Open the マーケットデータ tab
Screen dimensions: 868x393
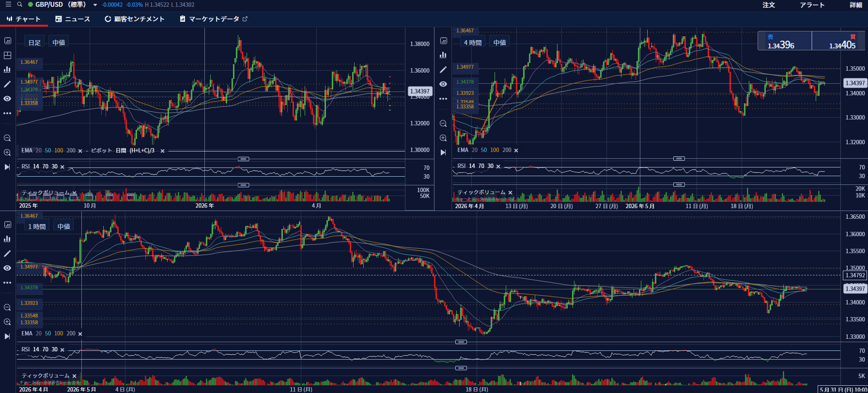click(x=214, y=19)
